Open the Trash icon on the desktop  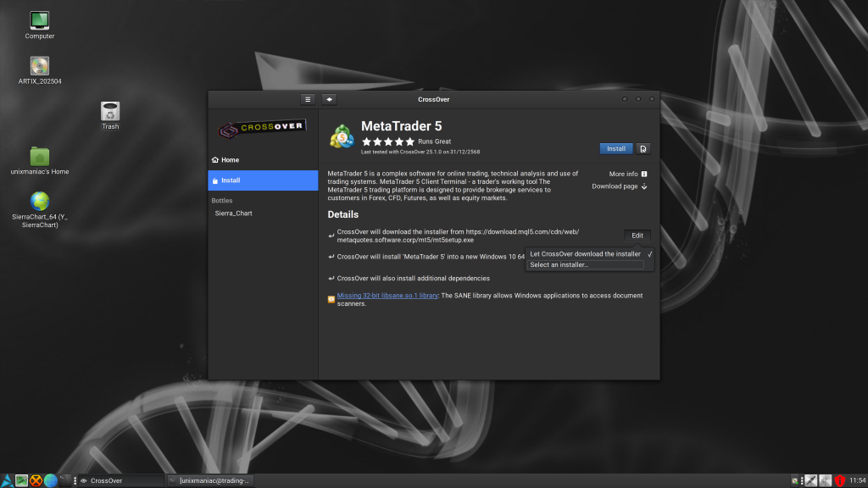click(109, 111)
